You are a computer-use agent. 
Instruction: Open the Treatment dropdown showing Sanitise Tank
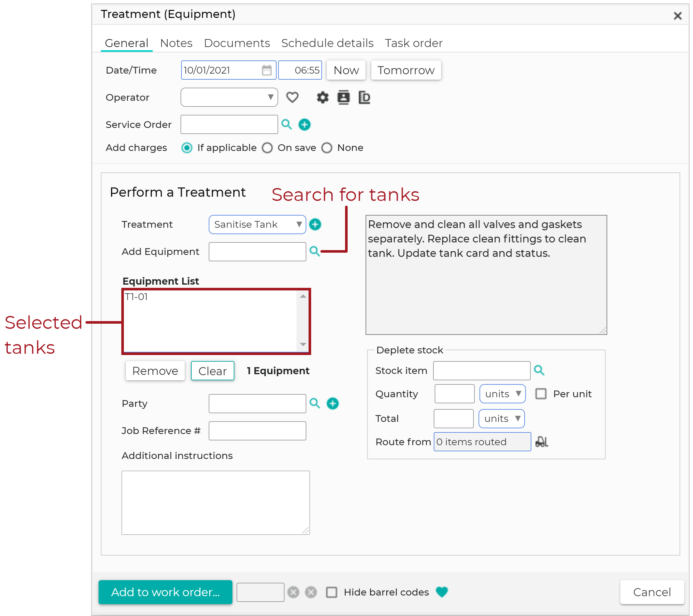257,224
